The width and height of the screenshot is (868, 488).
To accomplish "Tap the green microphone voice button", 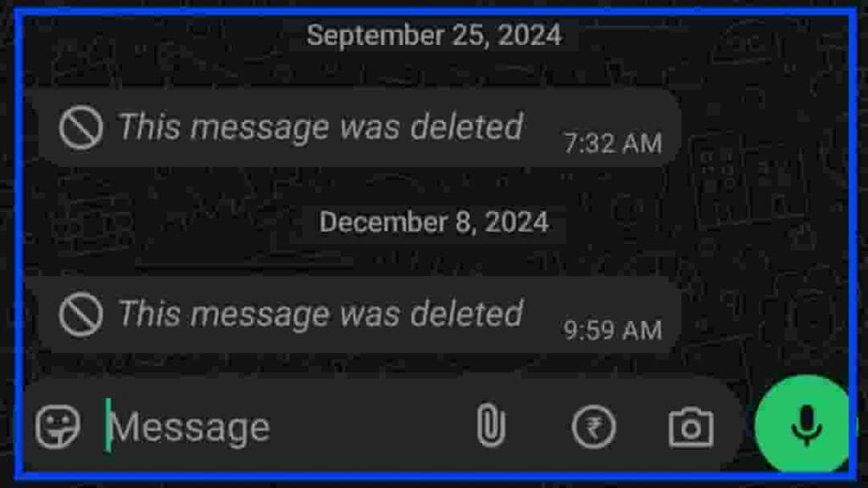I will pos(803,424).
